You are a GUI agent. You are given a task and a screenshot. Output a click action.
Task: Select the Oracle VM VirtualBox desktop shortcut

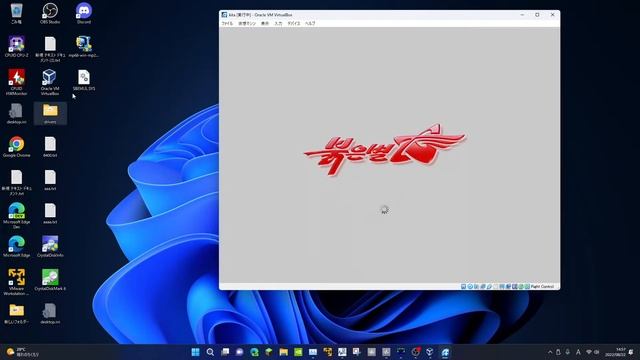coord(50,82)
